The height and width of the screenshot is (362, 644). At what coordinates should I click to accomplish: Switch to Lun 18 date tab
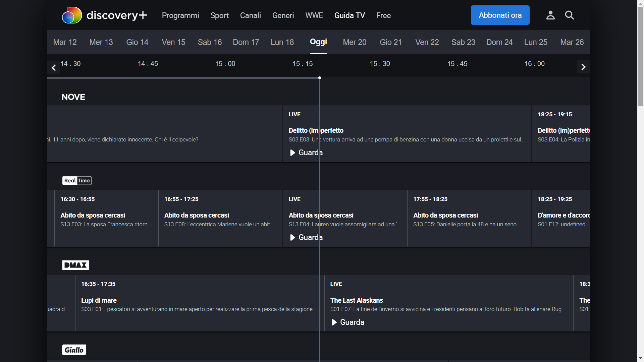282,42
